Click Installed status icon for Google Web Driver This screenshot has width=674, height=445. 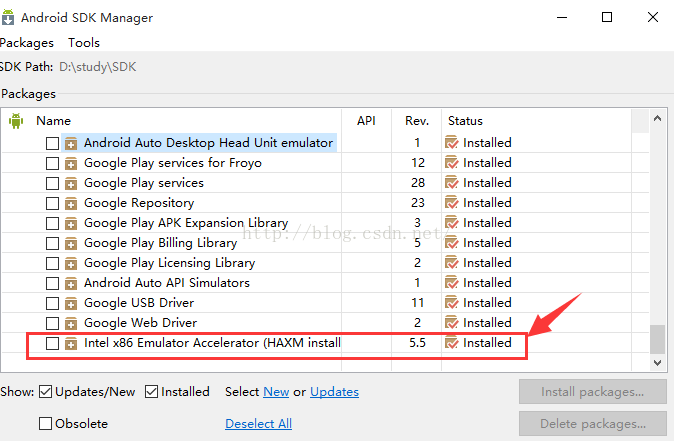click(x=451, y=323)
